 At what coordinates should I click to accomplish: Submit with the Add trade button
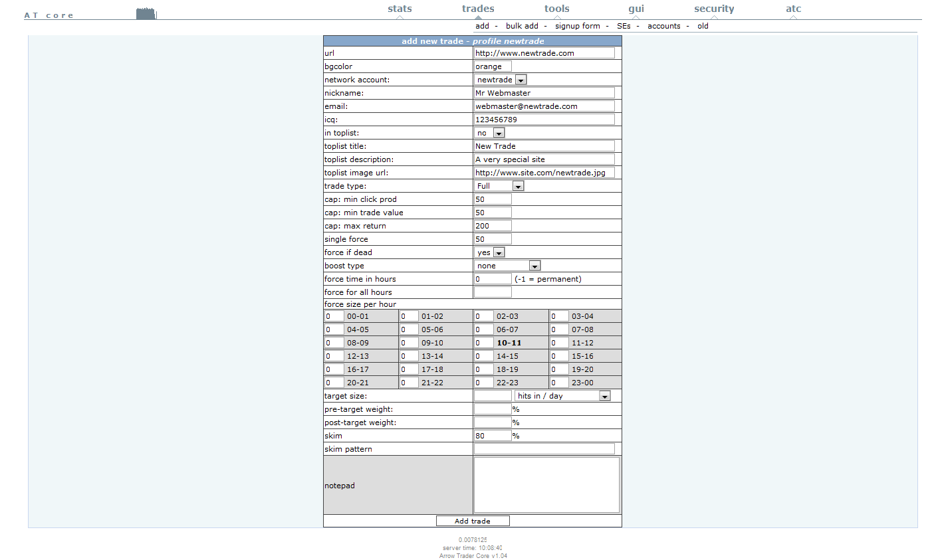coord(473,521)
